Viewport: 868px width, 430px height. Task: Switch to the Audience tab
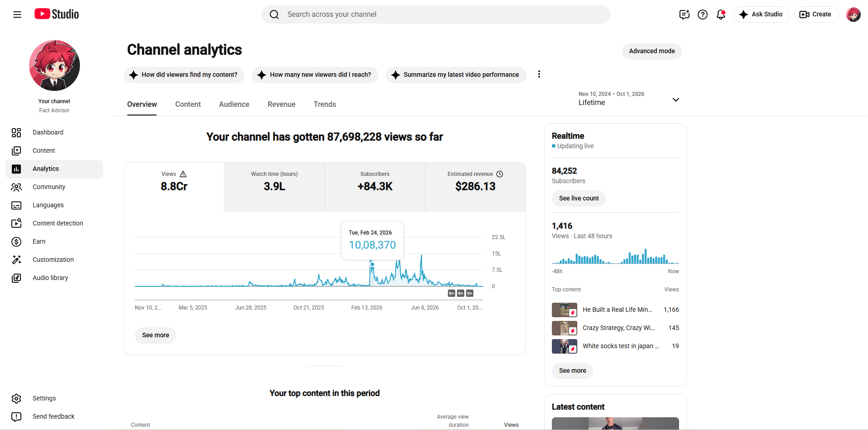234,104
